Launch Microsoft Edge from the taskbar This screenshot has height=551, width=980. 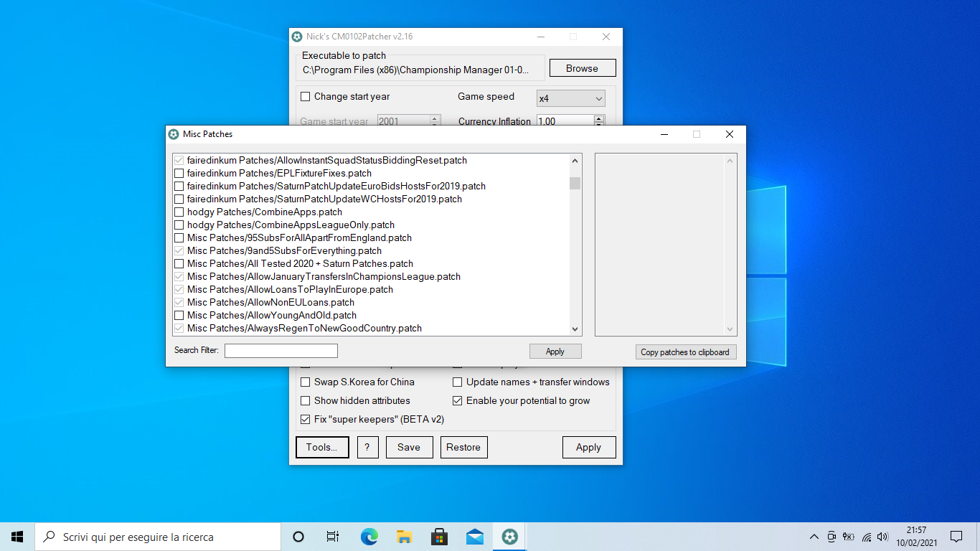[369, 537]
